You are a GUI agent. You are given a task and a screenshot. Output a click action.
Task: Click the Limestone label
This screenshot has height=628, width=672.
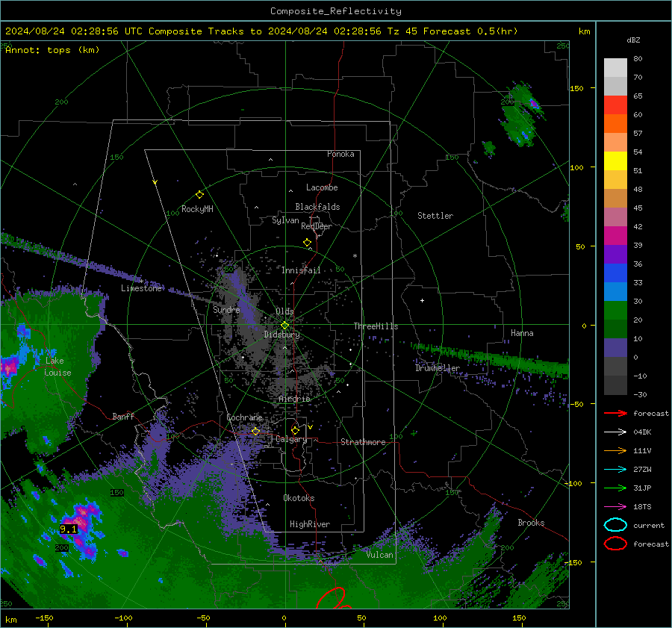pos(141,288)
